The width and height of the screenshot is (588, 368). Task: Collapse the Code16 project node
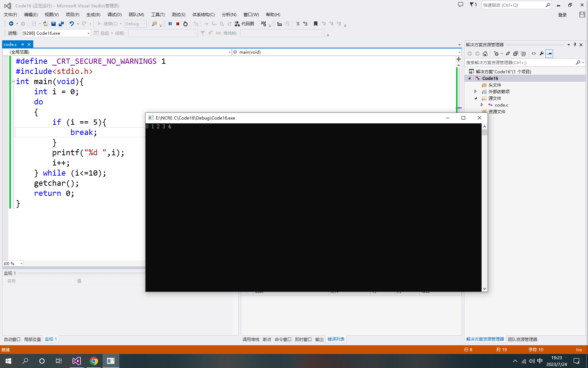[470, 78]
